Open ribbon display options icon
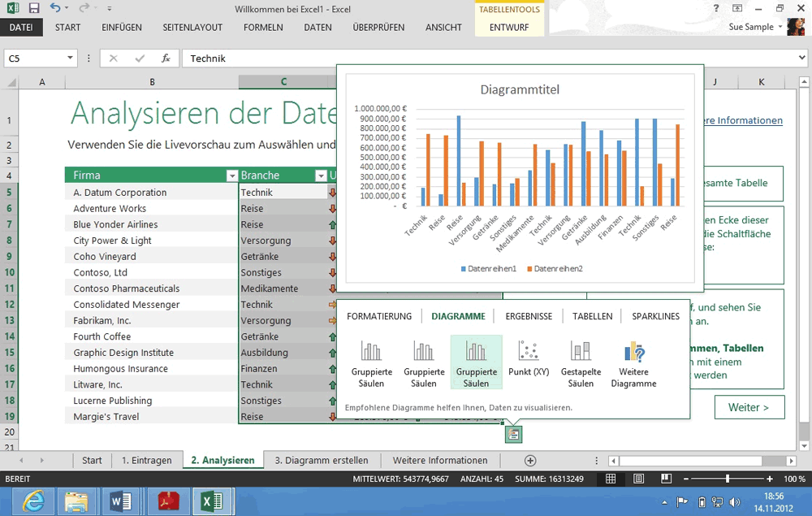Screen dimensions: 812x516 [737, 8]
